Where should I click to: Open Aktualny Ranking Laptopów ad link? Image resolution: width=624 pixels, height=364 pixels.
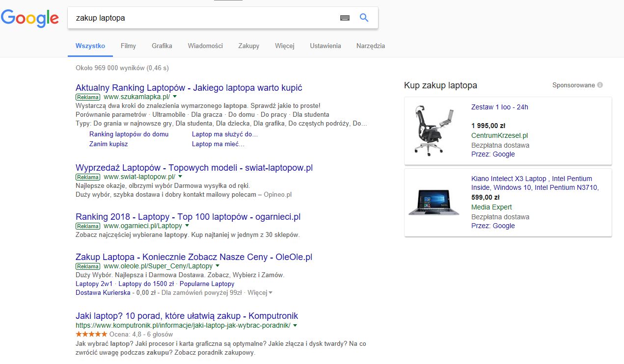pos(189,88)
